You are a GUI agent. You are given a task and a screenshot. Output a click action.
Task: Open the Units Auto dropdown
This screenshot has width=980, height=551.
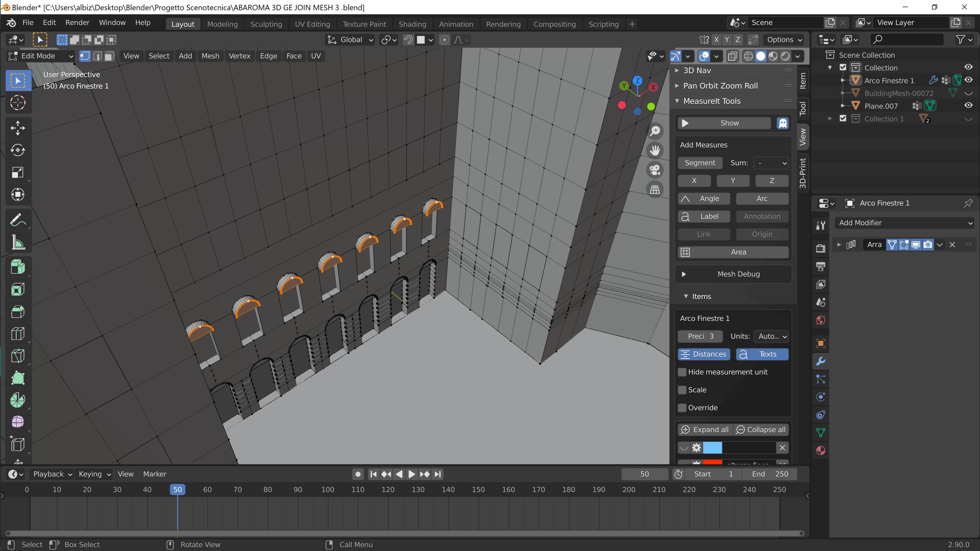(x=771, y=336)
